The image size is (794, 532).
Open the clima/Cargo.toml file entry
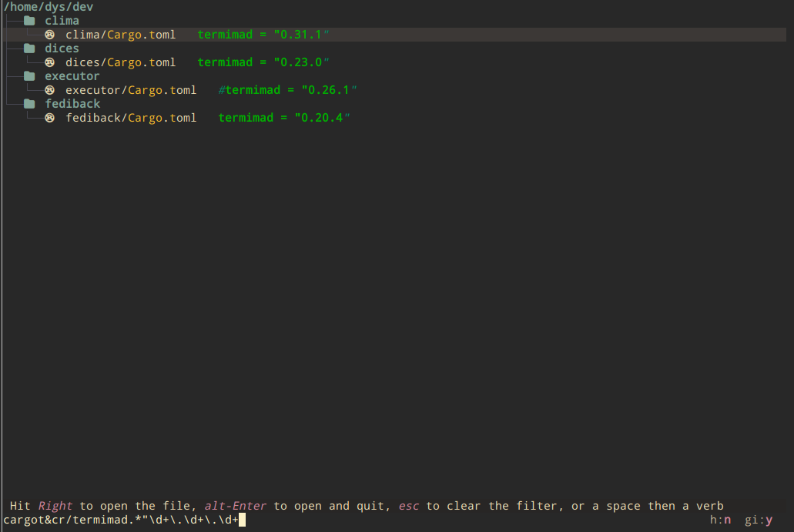[120, 35]
